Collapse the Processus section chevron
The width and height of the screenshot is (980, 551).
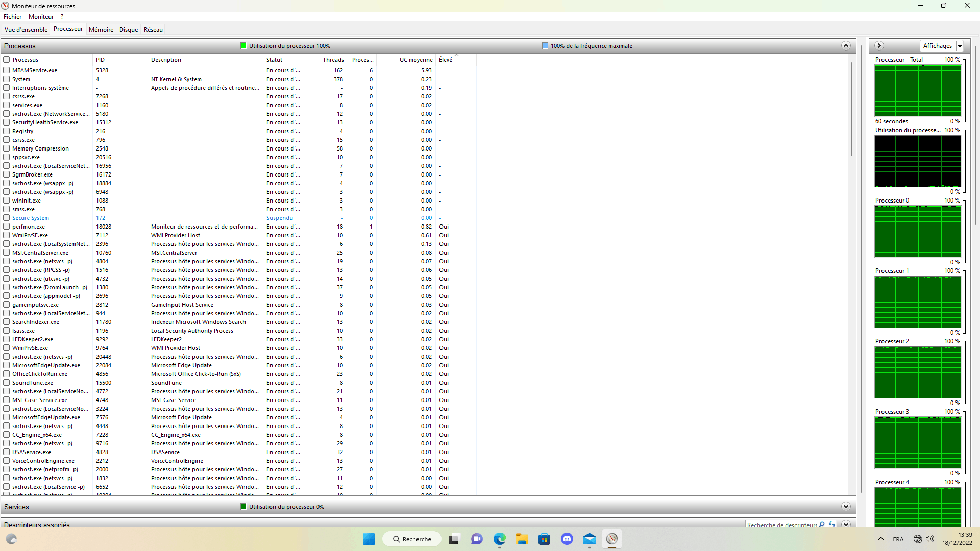click(846, 46)
